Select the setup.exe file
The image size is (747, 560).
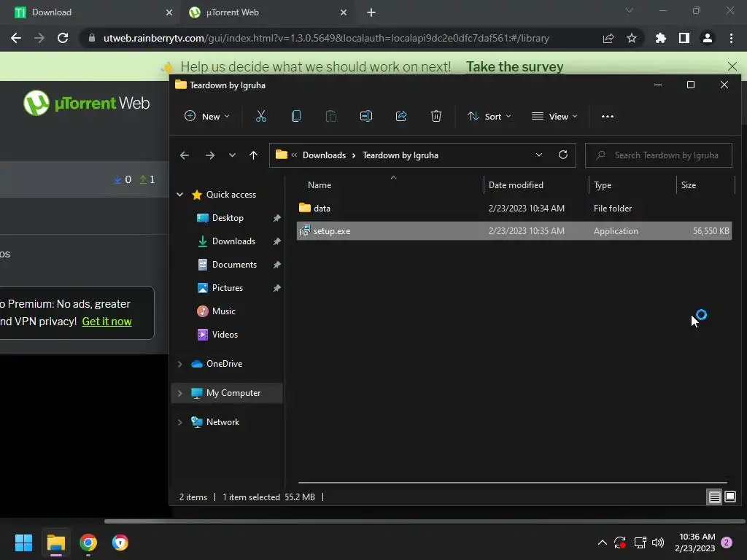(x=514, y=231)
